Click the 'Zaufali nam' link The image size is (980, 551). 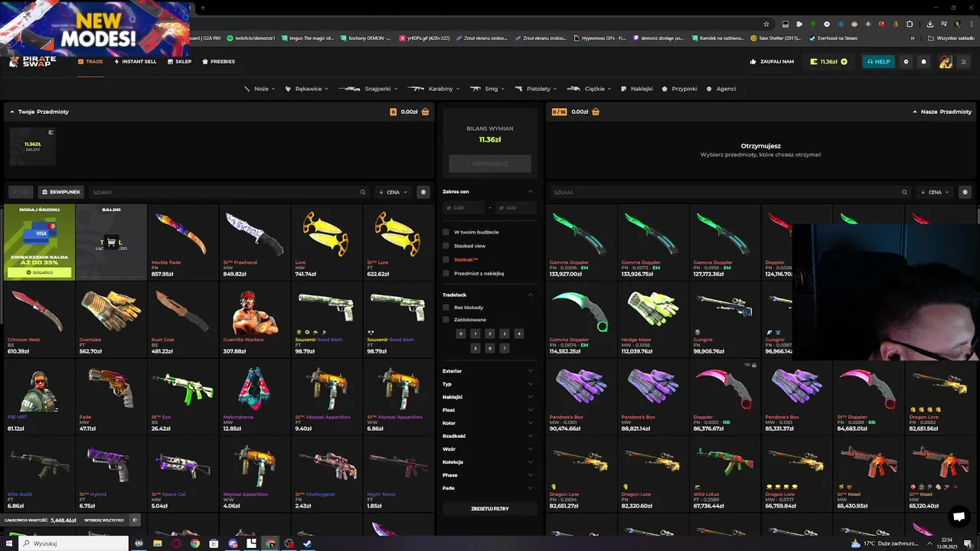point(772,62)
